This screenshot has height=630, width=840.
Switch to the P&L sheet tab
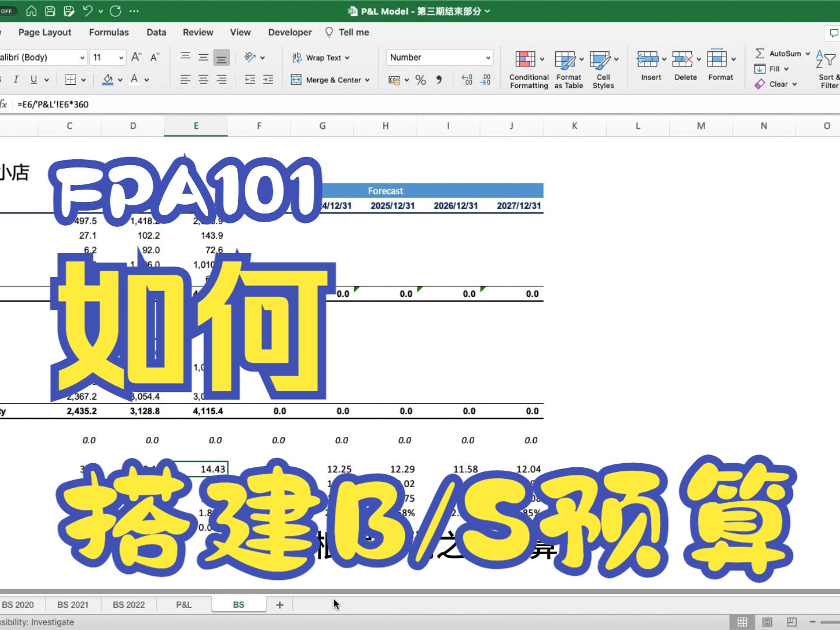tap(184, 604)
